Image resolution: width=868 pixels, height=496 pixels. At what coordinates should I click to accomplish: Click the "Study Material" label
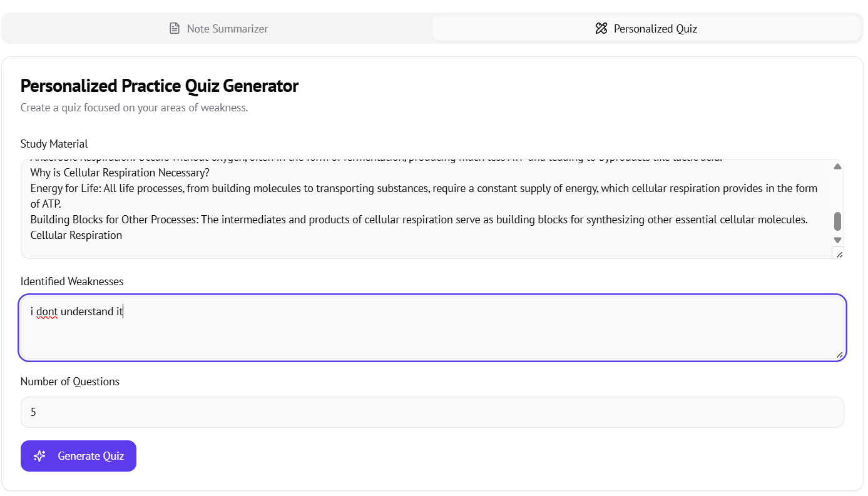click(54, 144)
